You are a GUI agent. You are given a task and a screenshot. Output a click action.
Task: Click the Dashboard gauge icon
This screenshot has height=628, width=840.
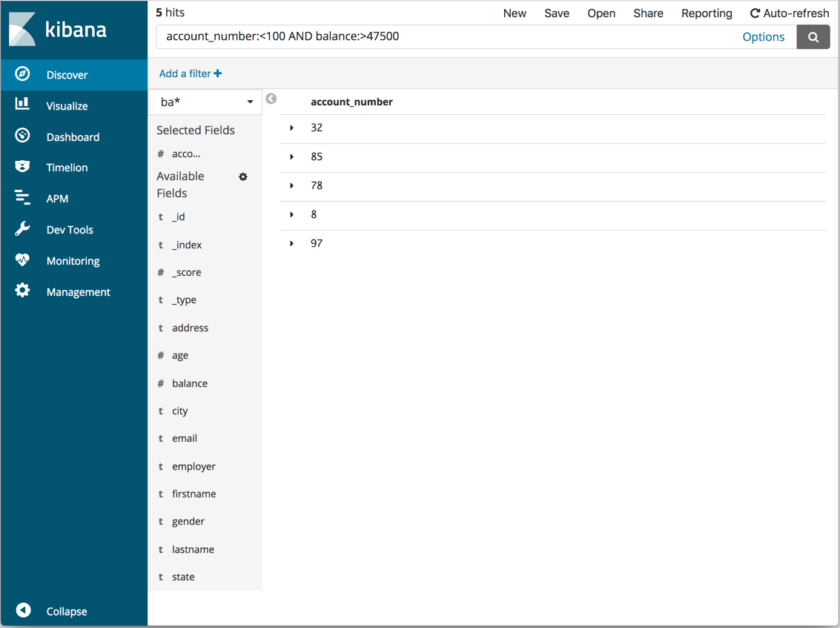point(23,136)
